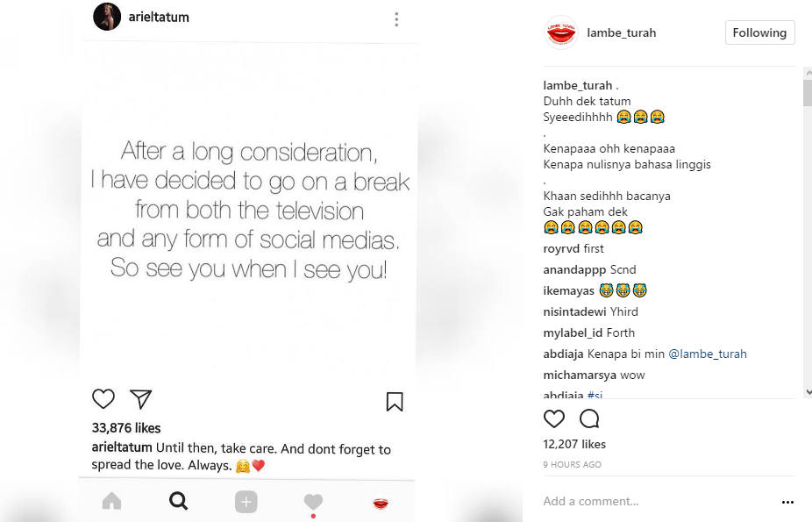Click the magnifier search icon
Image resolution: width=812 pixels, height=522 pixels.
pos(178,501)
